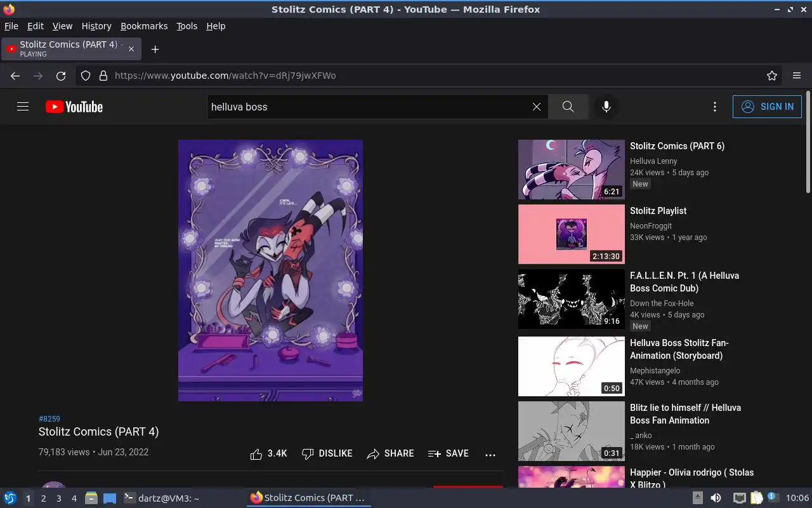Click the 10:06 clock
The height and width of the screenshot is (508, 812).
pyautogui.click(x=797, y=498)
